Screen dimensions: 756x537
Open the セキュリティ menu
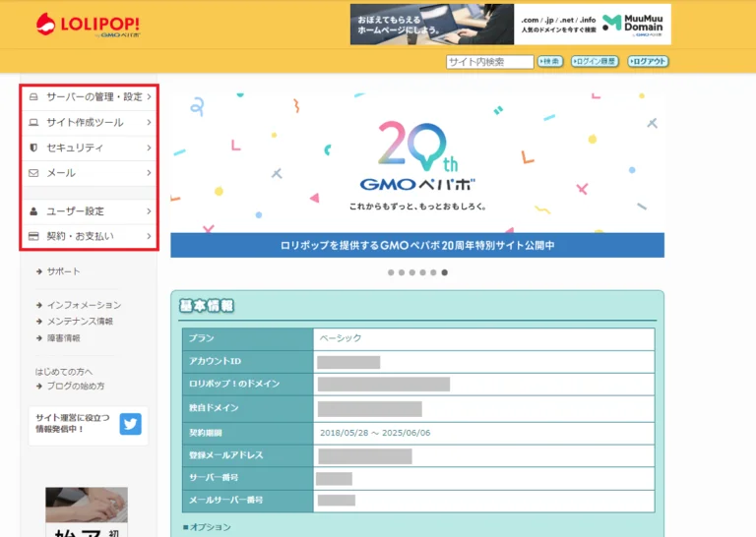tap(90, 148)
